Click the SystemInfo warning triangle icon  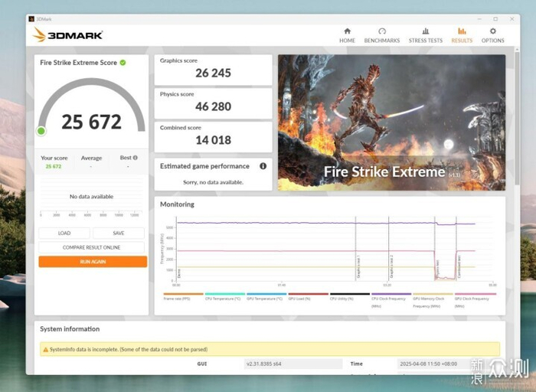coord(45,350)
